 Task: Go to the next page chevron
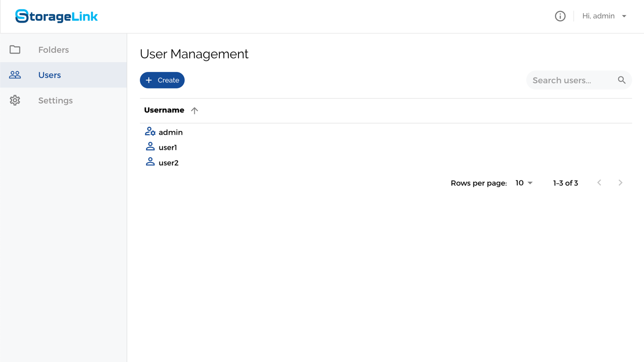pyautogui.click(x=620, y=183)
